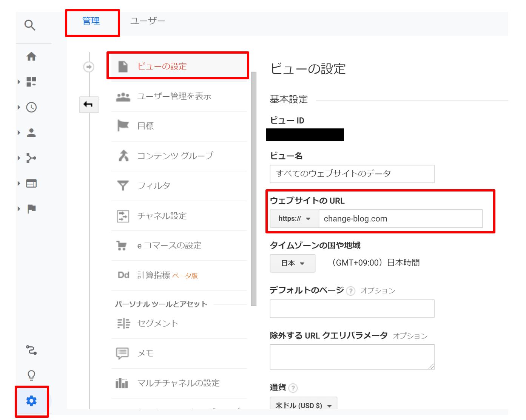
Task: Click ユーザー管理を表示
Action: 174,96
